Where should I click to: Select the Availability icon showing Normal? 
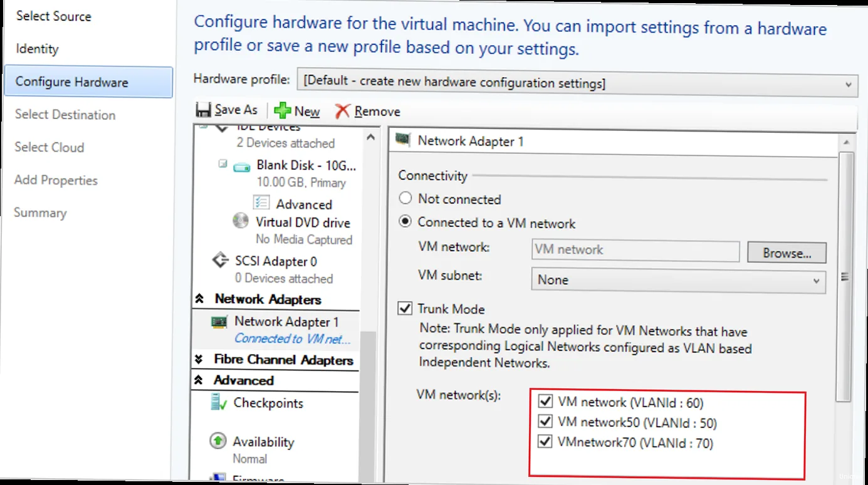[x=218, y=441]
